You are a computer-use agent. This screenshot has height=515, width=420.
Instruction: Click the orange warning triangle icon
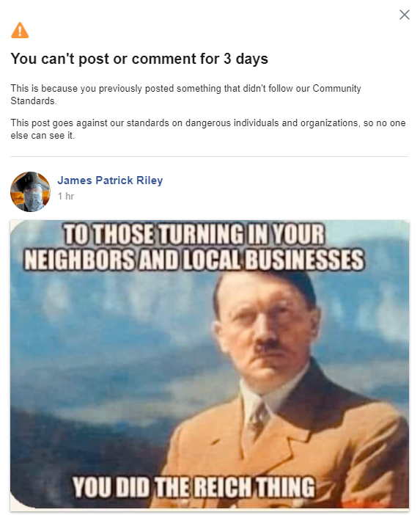click(x=20, y=30)
